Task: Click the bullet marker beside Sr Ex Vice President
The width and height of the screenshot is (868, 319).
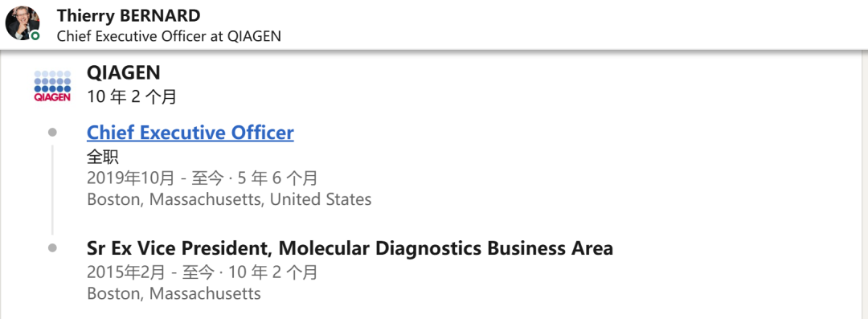Action: click(52, 248)
